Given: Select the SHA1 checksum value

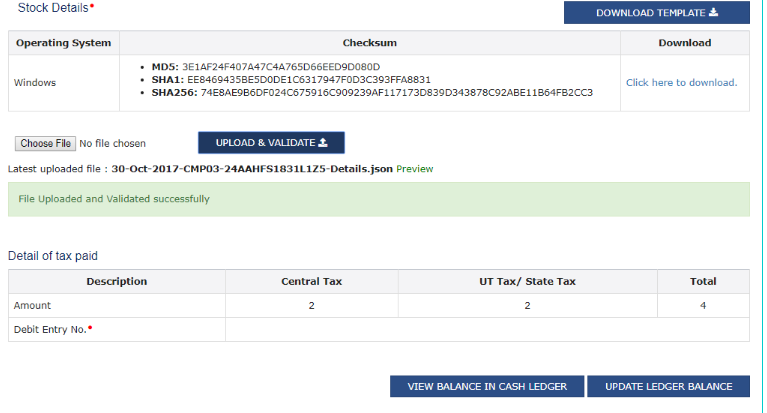Looking at the screenshot, I should point(309,79).
